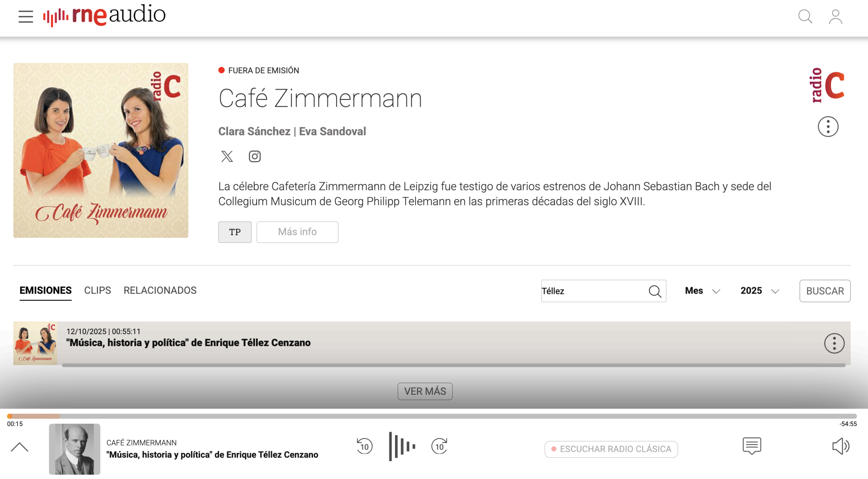Rewind playback 10 seconds

pyautogui.click(x=364, y=446)
